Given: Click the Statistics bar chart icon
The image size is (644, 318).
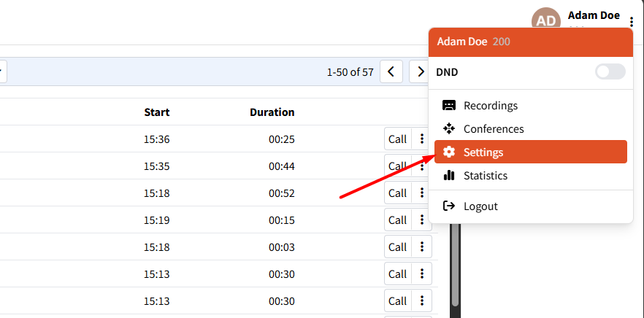Looking at the screenshot, I should [x=449, y=176].
